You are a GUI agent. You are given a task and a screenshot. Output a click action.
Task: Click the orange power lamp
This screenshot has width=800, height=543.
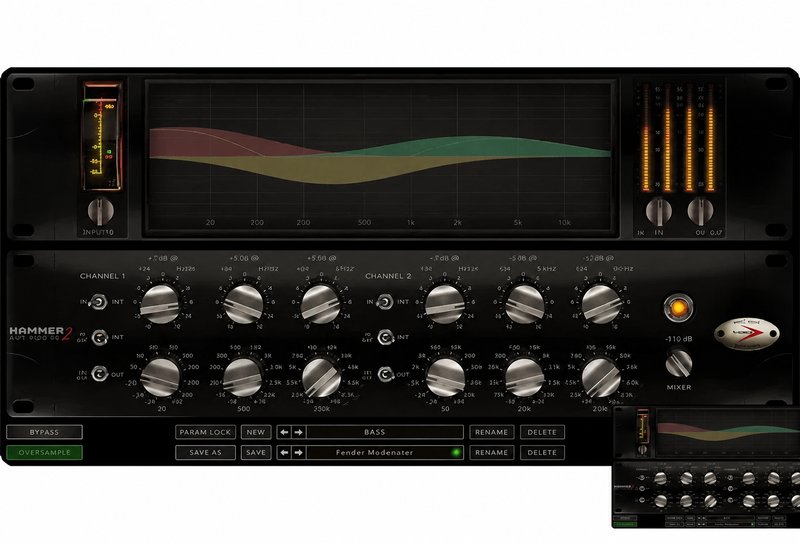pos(679,308)
